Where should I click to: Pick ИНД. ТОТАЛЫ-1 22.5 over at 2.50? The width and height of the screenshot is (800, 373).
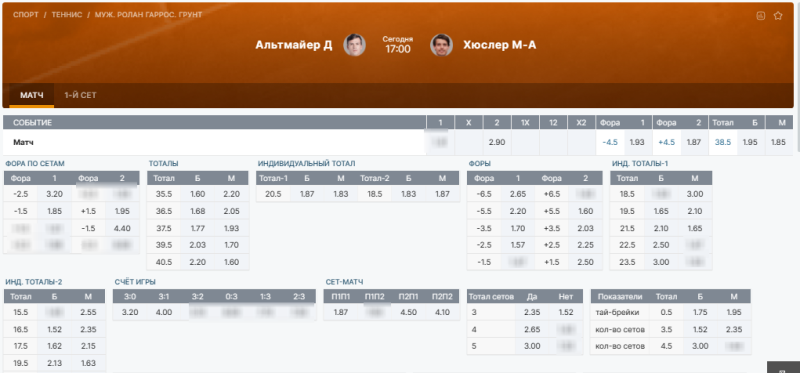coord(661,245)
